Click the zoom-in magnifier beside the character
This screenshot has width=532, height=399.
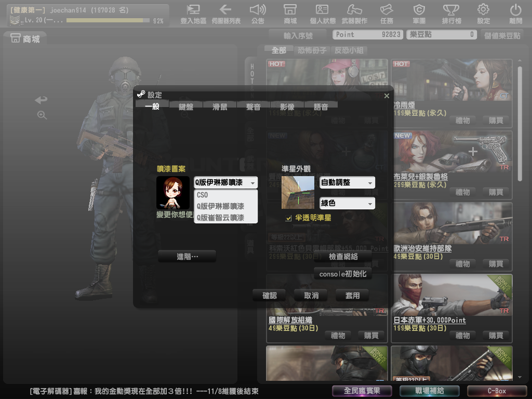point(42,115)
